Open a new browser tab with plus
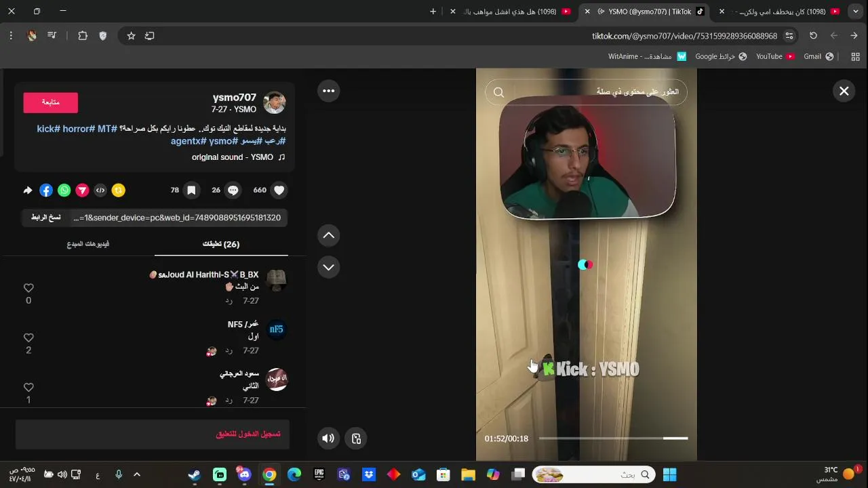This screenshot has width=868, height=488. (x=433, y=12)
